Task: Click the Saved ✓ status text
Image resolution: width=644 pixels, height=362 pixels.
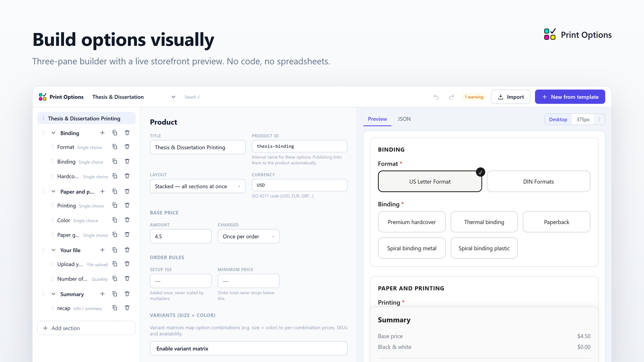Action: pos(192,97)
